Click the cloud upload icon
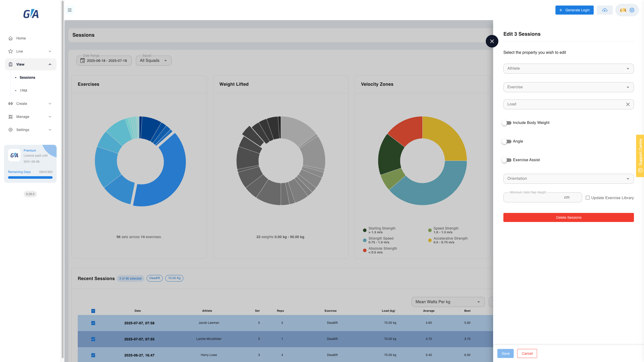This screenshot has width=644, height=362. coord(605,10)
